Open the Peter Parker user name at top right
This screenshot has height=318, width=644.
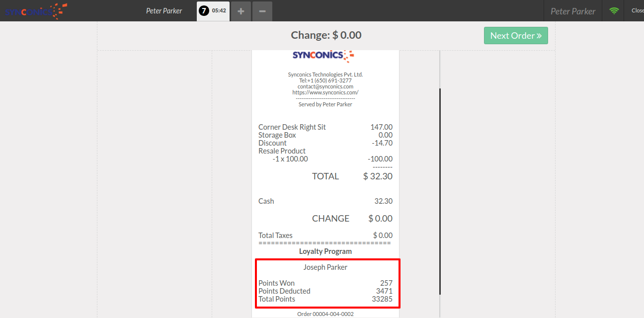click(572, 11)
